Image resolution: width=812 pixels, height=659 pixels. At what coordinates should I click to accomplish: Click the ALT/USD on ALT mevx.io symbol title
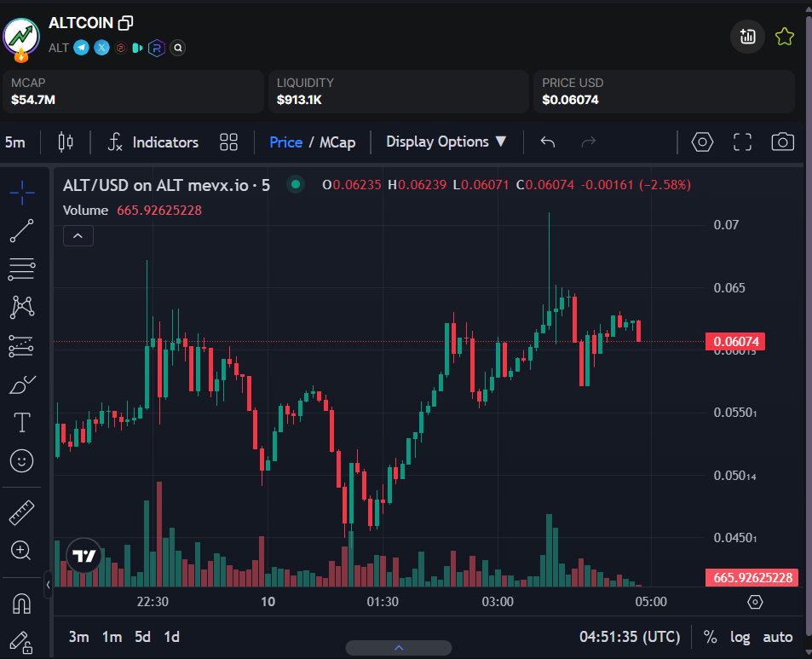coord(166,185)
